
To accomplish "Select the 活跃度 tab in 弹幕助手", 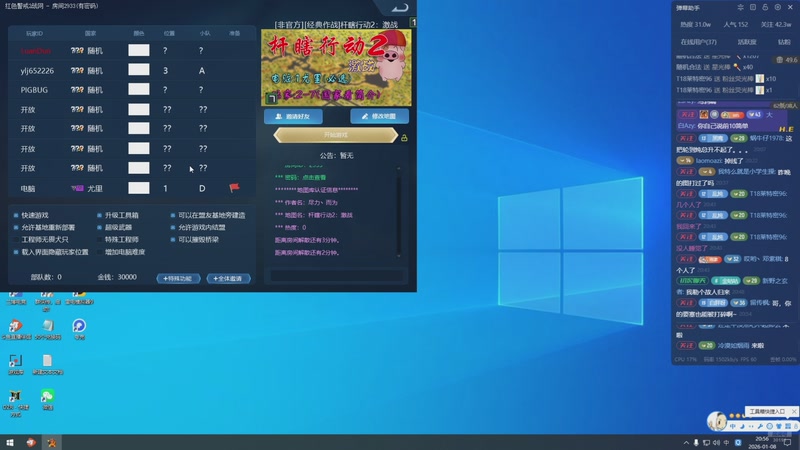I will (746, 42).
